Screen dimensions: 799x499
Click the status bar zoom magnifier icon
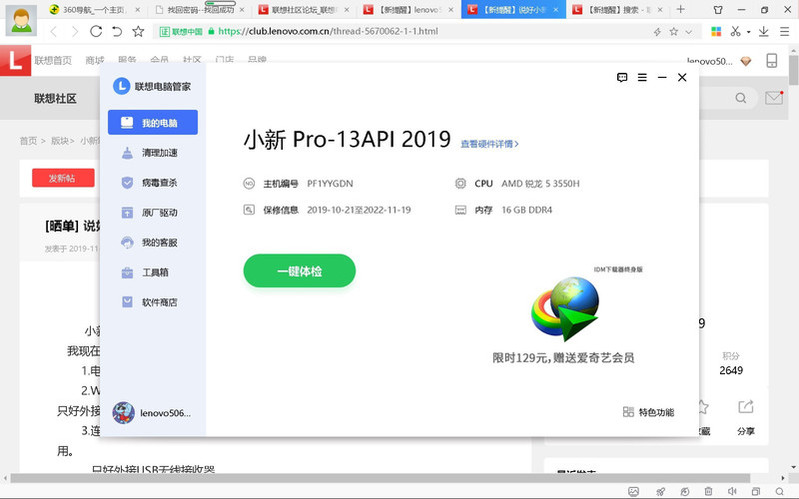[780, 491]
